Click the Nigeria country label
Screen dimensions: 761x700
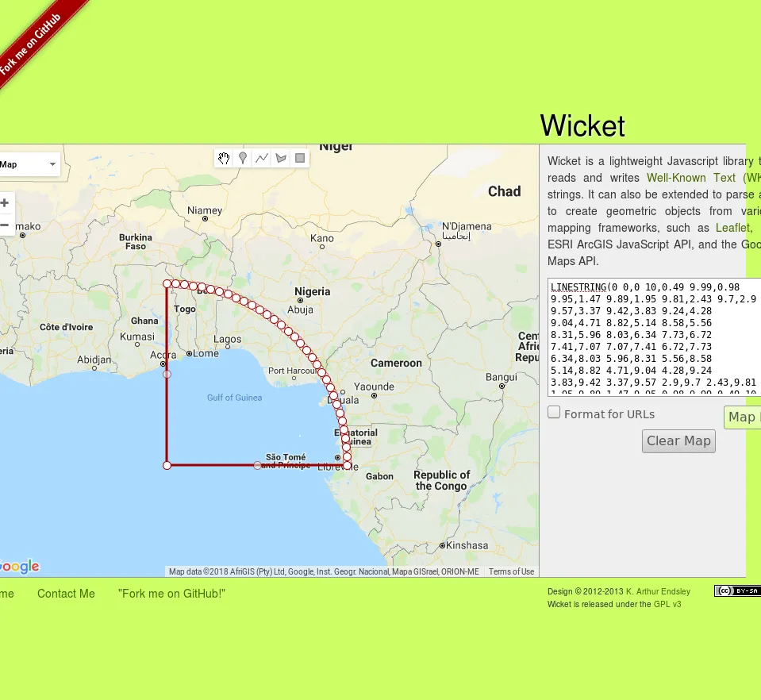click(312, 292)
